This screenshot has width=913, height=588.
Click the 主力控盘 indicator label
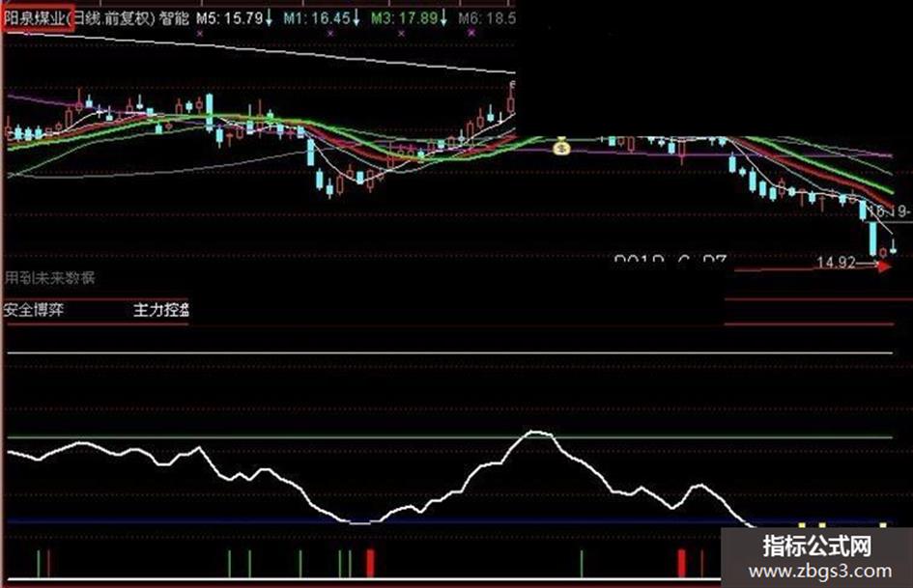(x=161, y=309)
